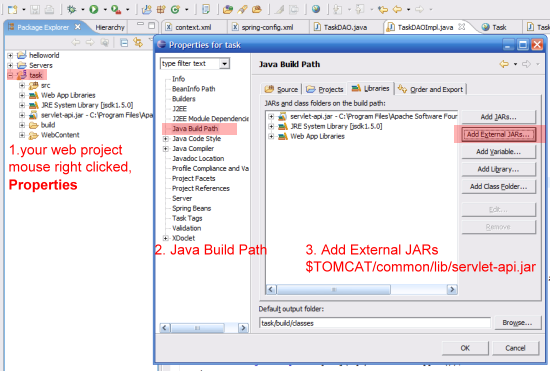Click the web browser globe toolbar icon

coord(316,9)
